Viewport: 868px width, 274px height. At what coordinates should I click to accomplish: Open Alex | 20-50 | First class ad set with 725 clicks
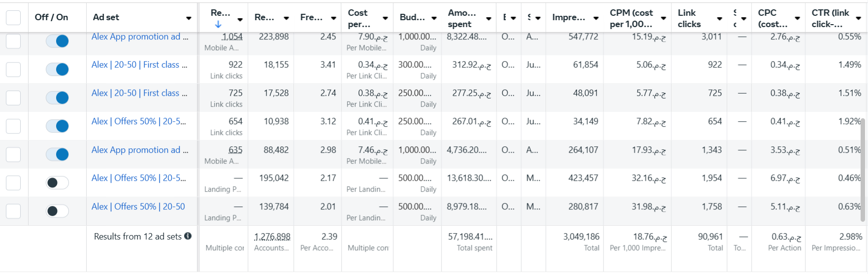pos(139,93)
